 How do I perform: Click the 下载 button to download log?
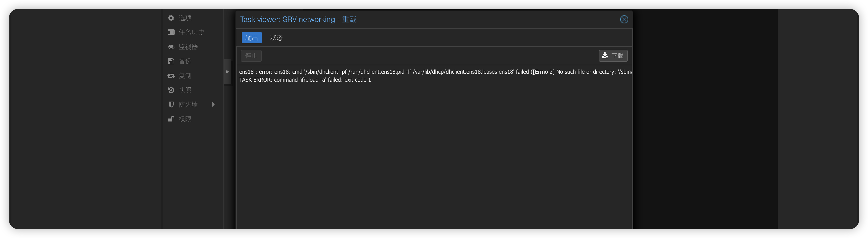point(613,56)
